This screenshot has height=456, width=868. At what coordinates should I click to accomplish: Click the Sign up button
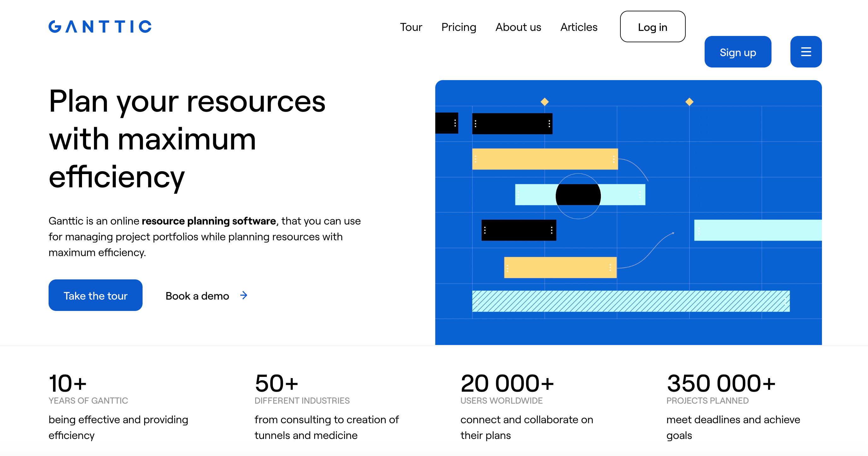pyautogui.click(x=738, y=52)
